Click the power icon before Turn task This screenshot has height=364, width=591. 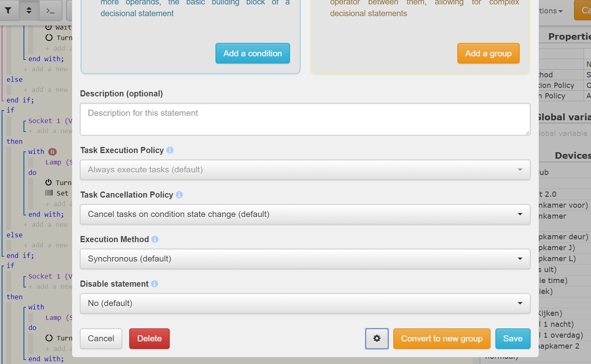click(x=49, y=182)
